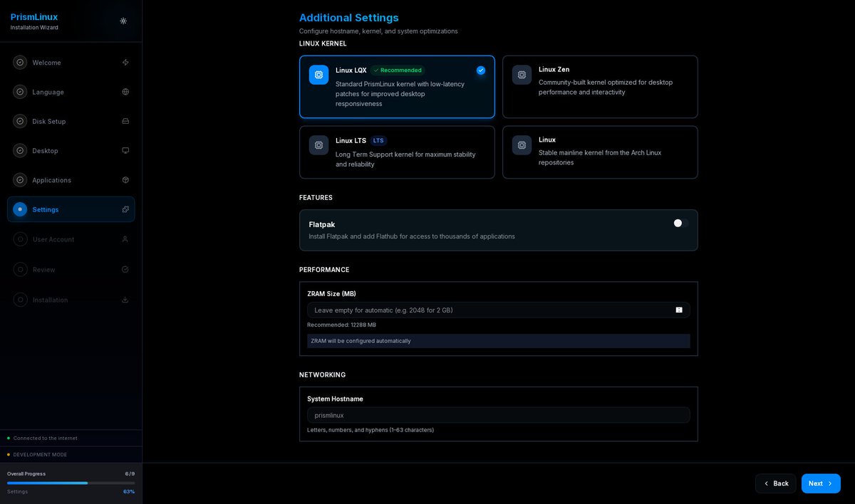Click the Recommended badge on Linux LQX

[398, 70]
